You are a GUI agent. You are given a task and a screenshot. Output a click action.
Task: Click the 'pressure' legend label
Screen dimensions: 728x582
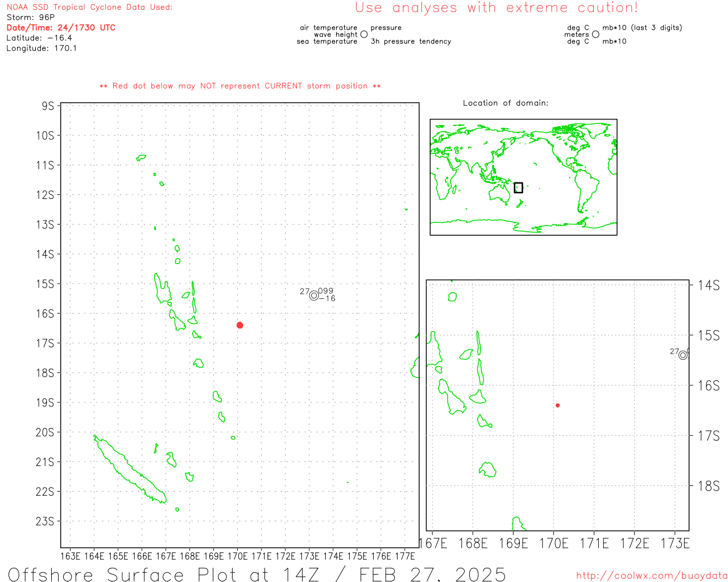coord(386,28)
